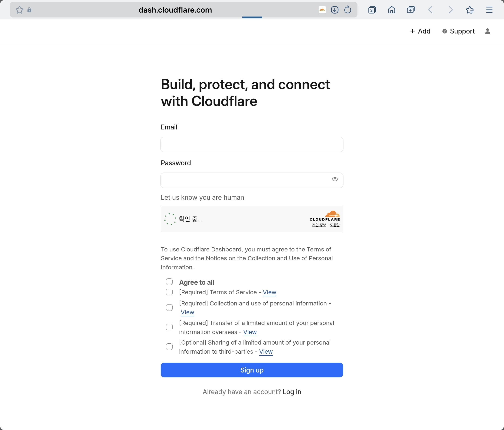This screenshot has height=430, width=504.
Task: Open the user profile icon
Action: click(487, 31)
